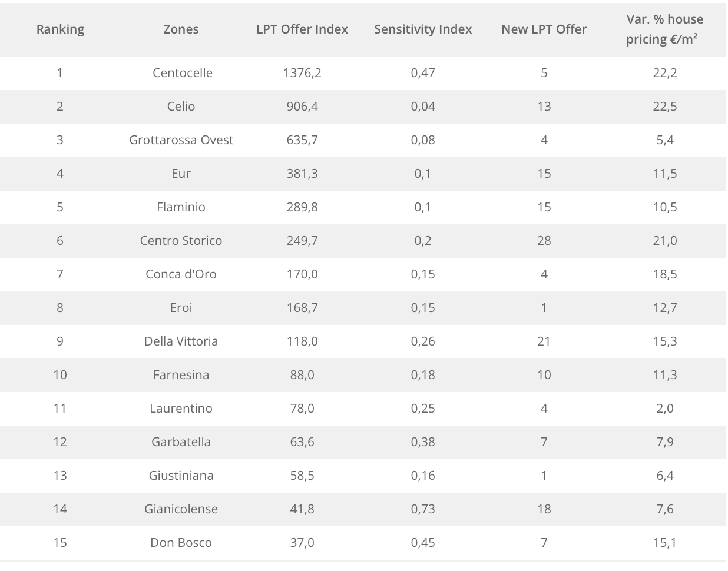The height and width of the screenshot is (571, 728).
Task: Click the Centro Storico zone cell
Action: [x=181, y=241]
